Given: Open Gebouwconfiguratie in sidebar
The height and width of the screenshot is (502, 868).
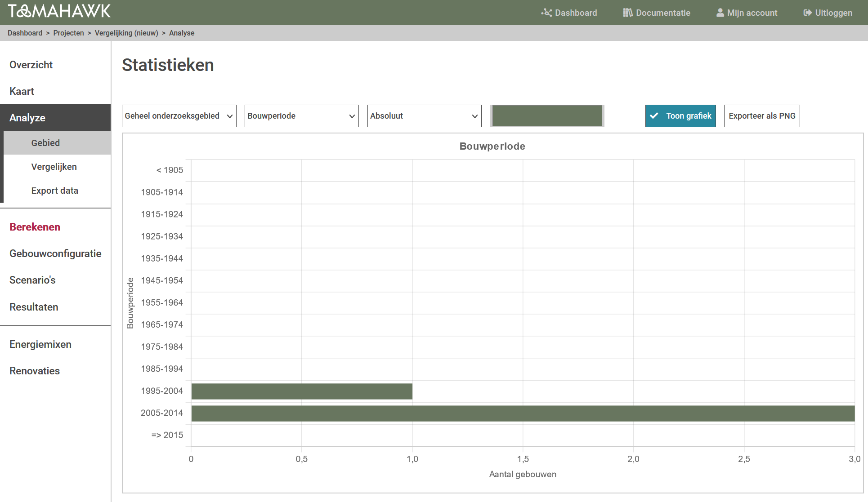Looking at the screenshot, I should point(55,253).
